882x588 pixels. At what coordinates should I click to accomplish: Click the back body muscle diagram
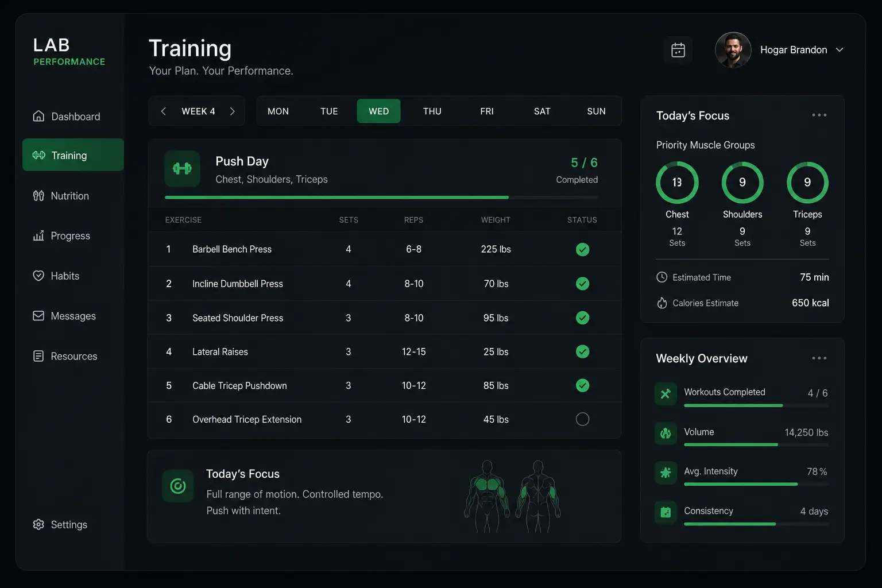pos(538,496)
